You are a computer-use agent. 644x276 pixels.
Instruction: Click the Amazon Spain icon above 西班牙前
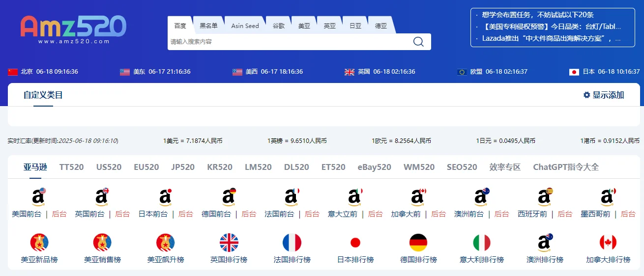coord(545,196)
